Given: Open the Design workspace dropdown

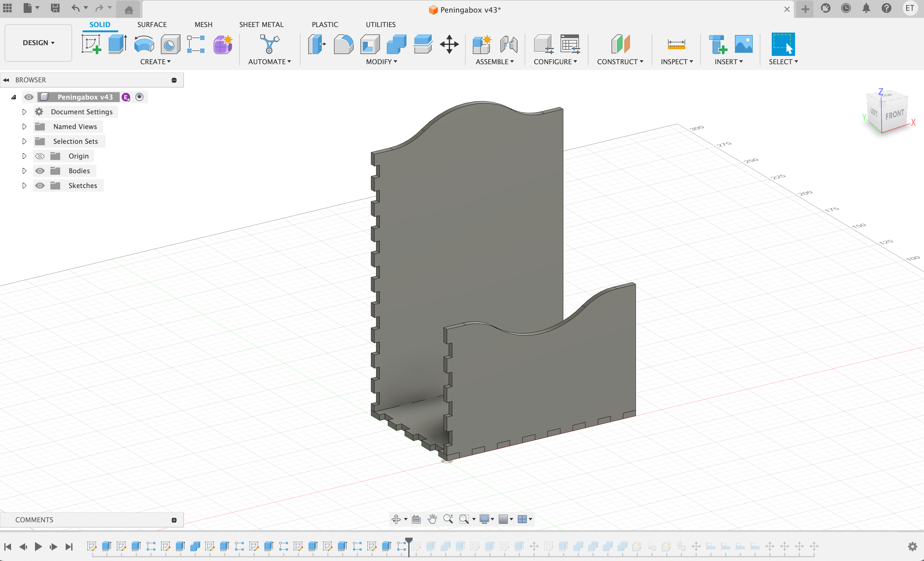Looking at the screenshot, I should click(x=38, y=43).
